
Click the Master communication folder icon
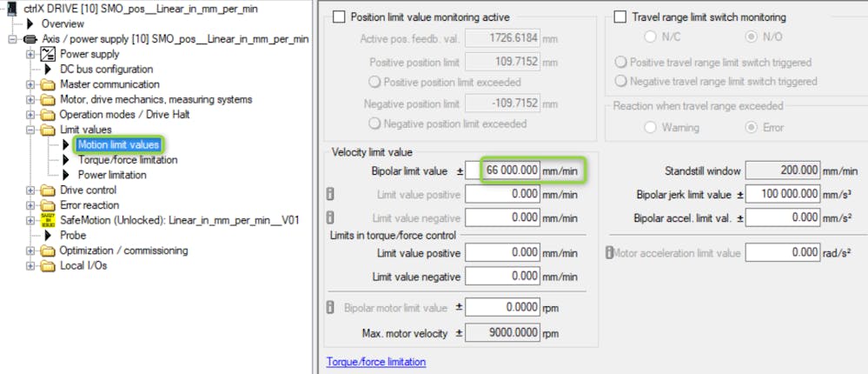tap(48, 84)
